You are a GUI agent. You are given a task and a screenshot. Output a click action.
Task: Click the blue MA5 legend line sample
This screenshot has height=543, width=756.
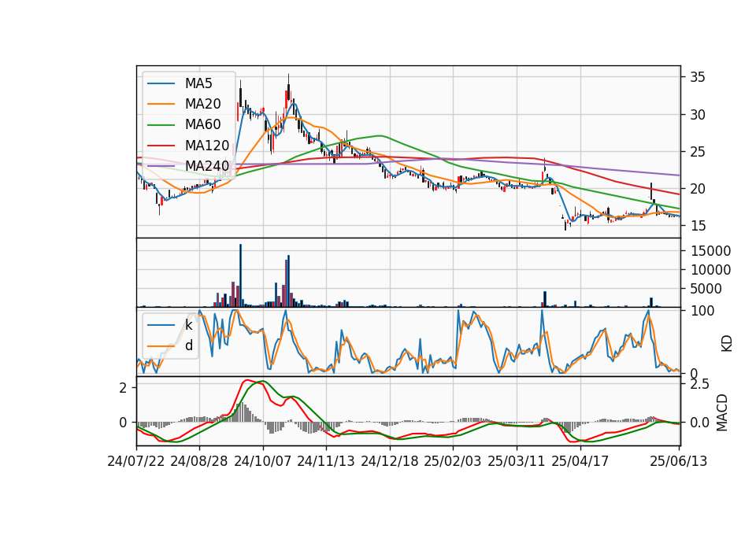coord(161,84)
